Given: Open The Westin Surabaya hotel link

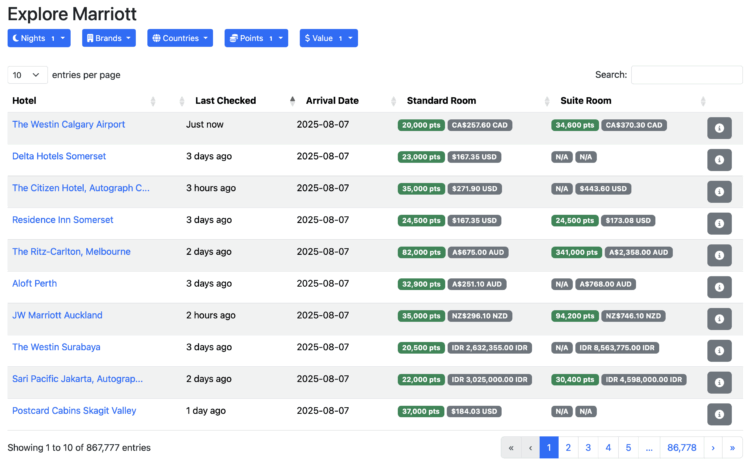Looking at the screenshot, I should (x=56, y=347).
